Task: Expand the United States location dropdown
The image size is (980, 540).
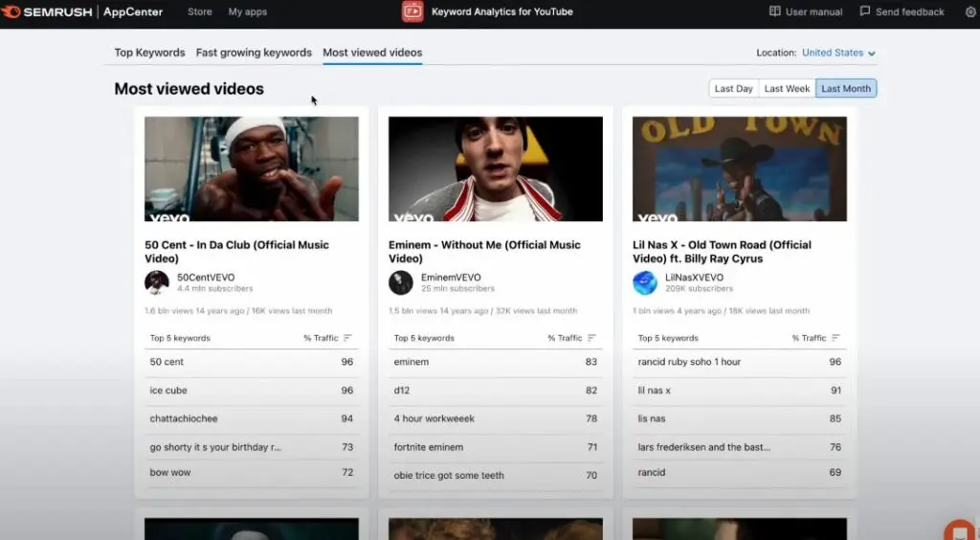Action: (x=838, y=54)
